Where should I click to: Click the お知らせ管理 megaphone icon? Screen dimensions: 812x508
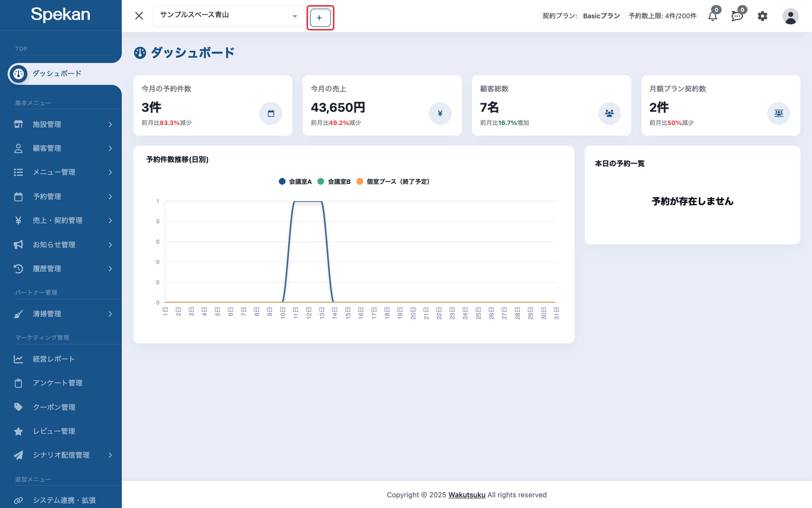coord(18,245)
